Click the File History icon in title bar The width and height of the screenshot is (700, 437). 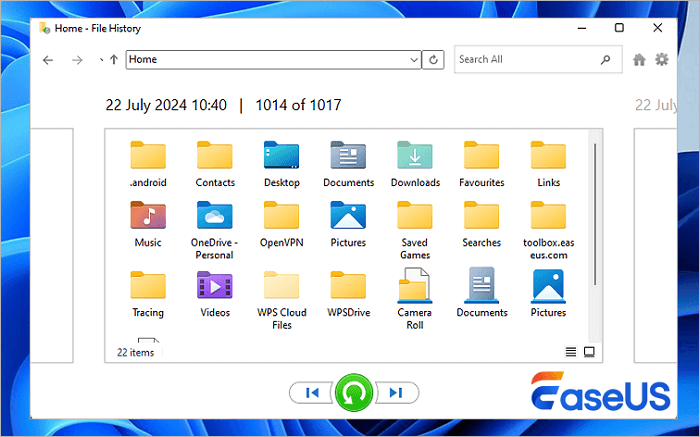click(45, 28)
